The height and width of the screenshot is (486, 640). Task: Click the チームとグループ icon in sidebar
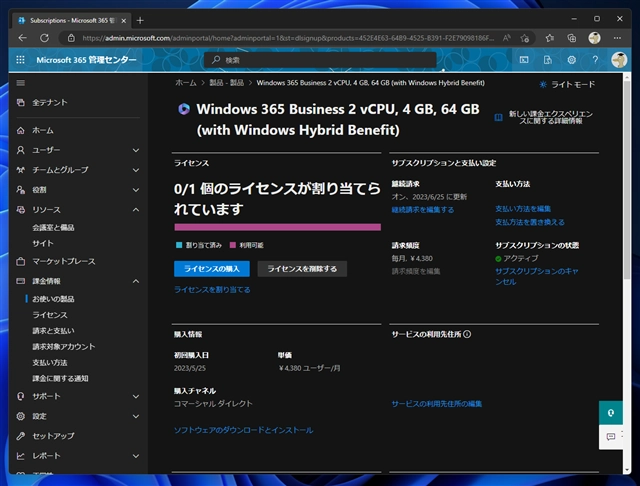click(20, 170)
